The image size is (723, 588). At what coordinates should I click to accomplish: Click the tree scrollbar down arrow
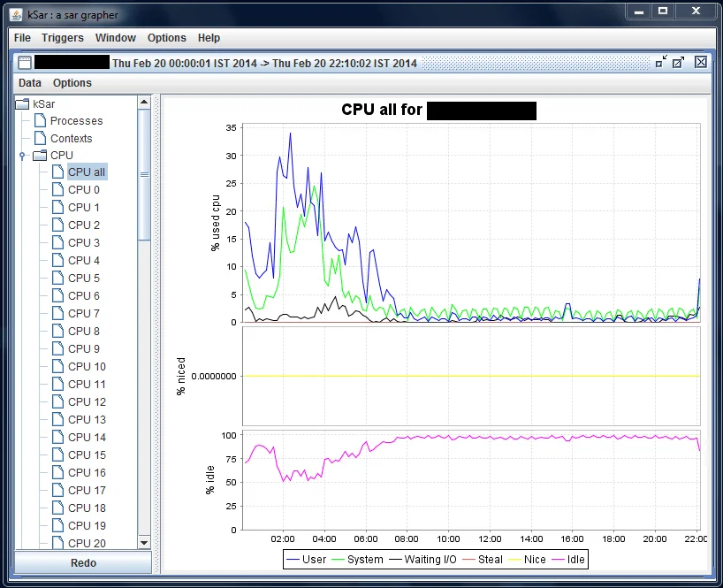144,542
